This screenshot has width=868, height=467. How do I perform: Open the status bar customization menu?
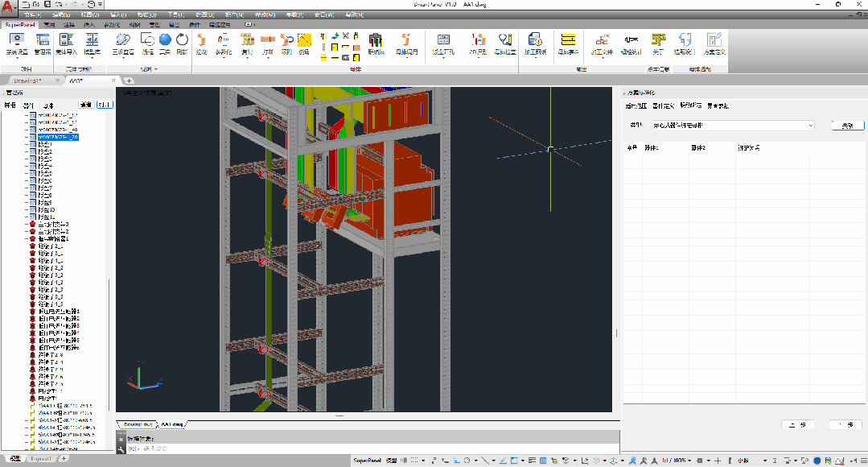863,461
